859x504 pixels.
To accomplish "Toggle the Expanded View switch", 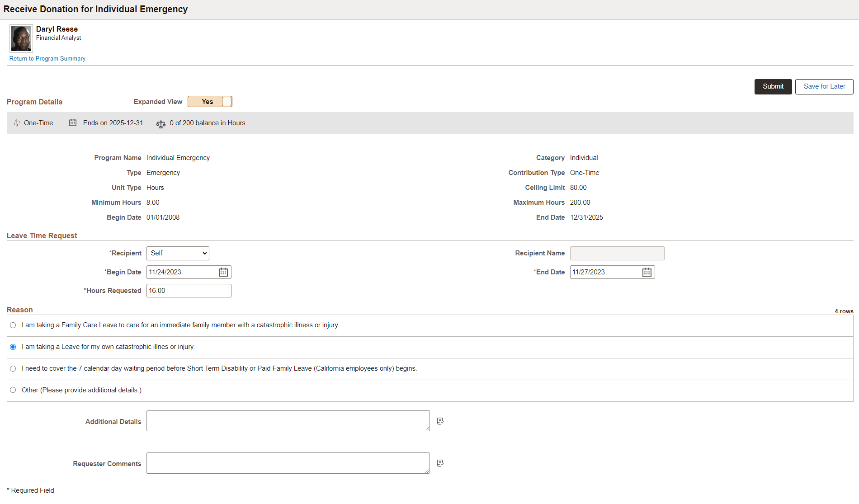I will (x=210, y=102).
